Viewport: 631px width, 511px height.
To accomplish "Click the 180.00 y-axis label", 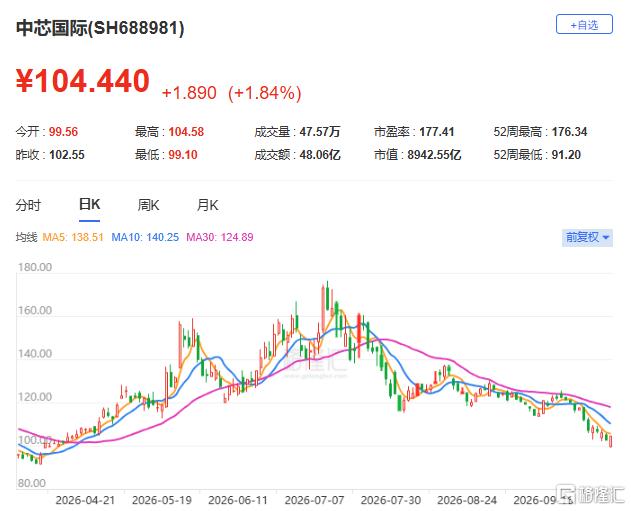I will pos(35,267).
